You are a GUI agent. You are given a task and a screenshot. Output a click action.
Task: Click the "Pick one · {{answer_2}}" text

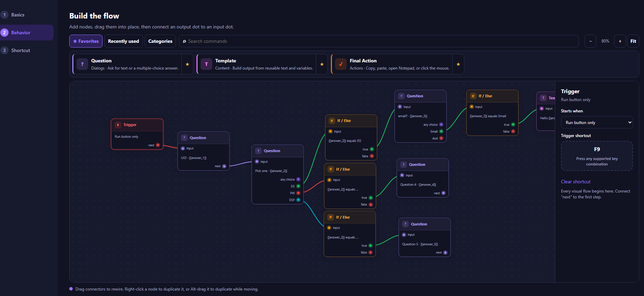[x=271, y=171]
